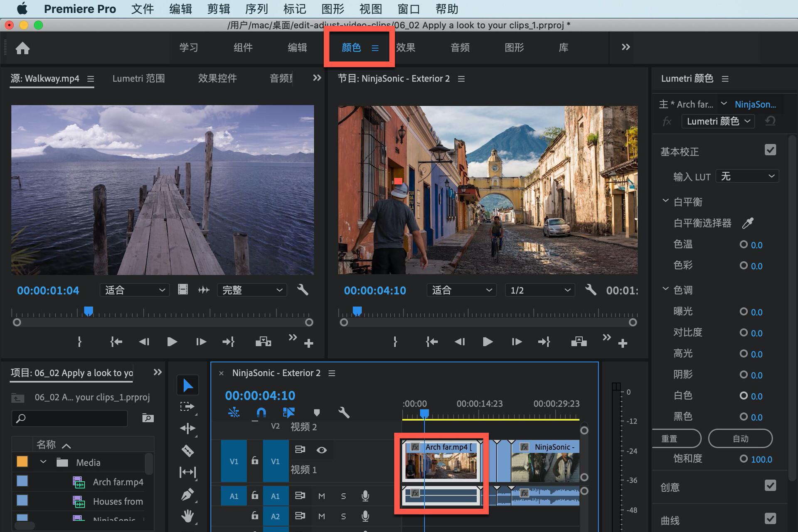Toggle timeline snap magnet
The image size is (798, 532).
tap(261, 412)
